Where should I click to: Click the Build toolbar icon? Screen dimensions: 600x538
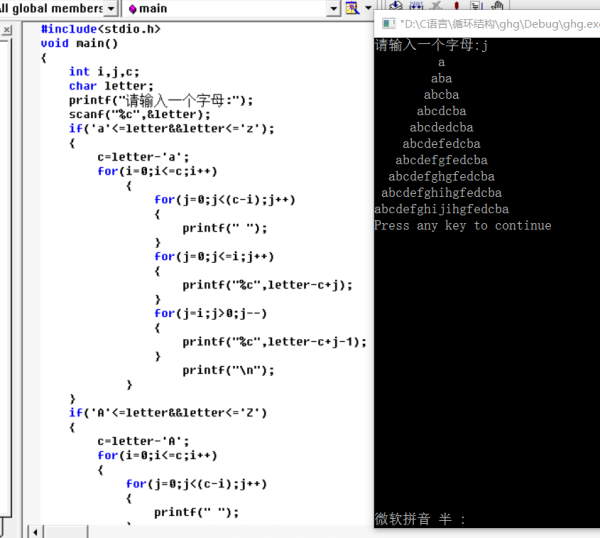point(416,5)
